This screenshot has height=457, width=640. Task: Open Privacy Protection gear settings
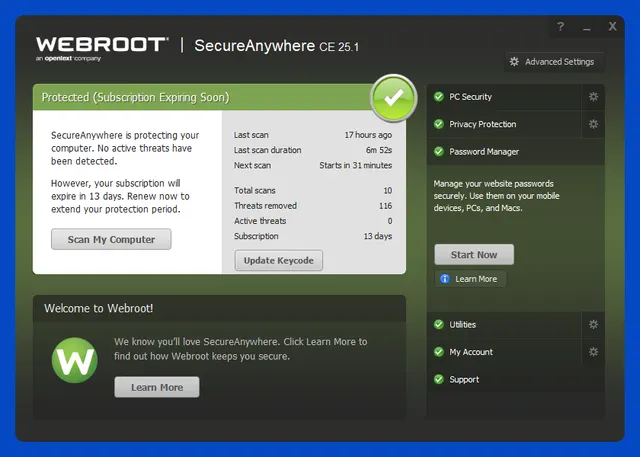[x=593, y=124]
